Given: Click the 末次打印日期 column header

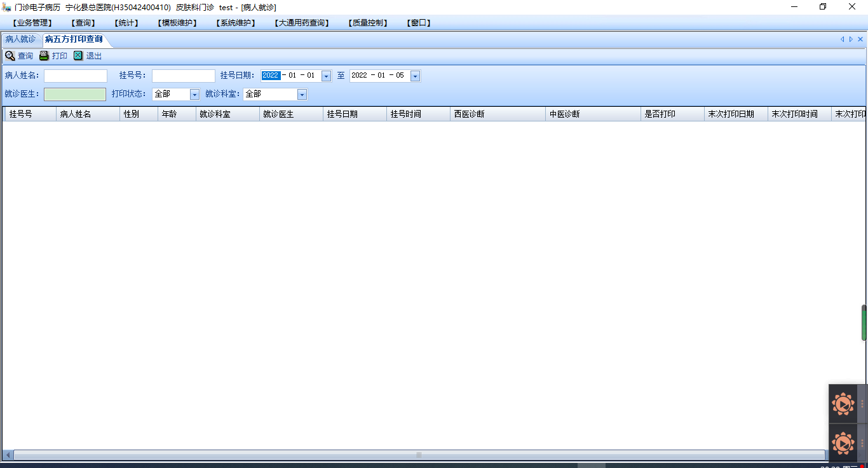Looking at the screenshot, I should coord(736,114).
